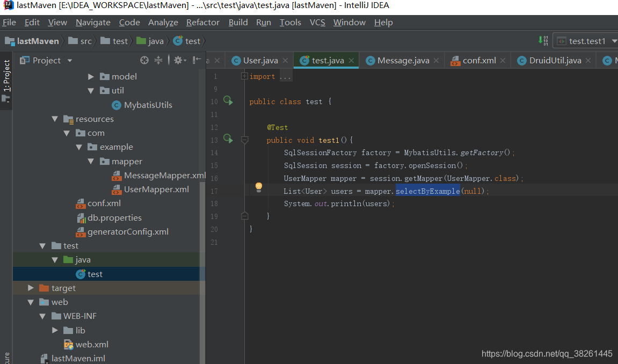
Task: Expand the target folder
Action: (x=31, y=288)
